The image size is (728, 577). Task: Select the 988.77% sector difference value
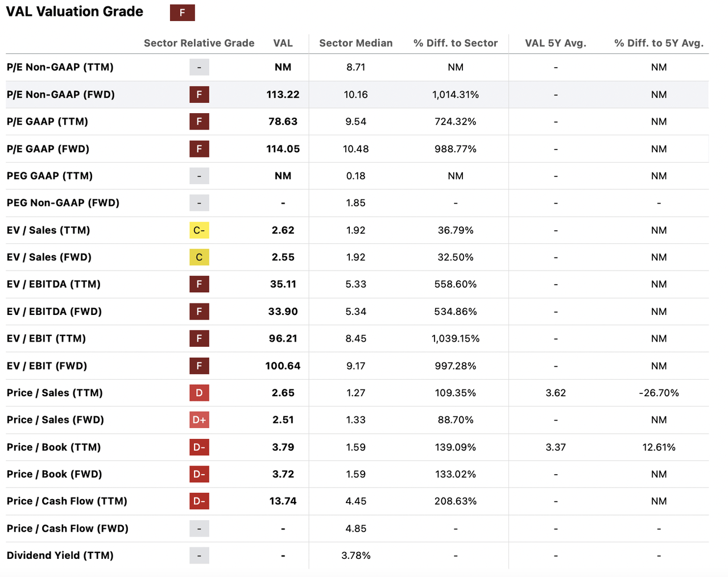click(456, 149)
